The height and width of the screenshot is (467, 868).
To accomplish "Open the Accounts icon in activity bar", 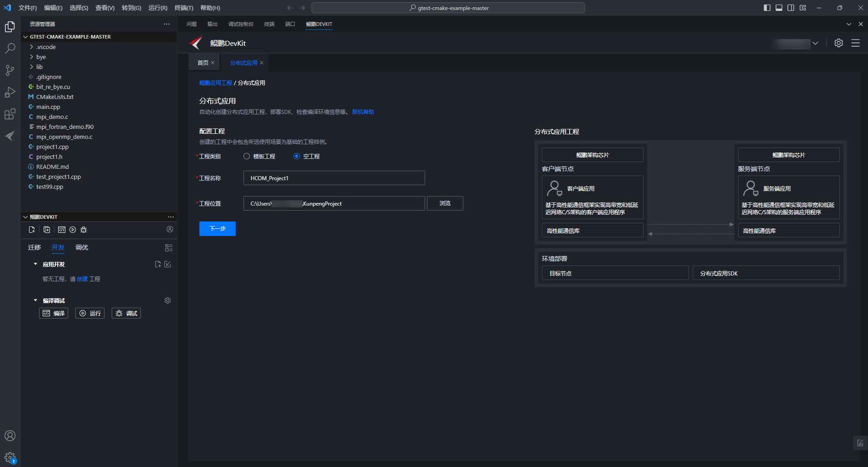I will click(10, 436).
